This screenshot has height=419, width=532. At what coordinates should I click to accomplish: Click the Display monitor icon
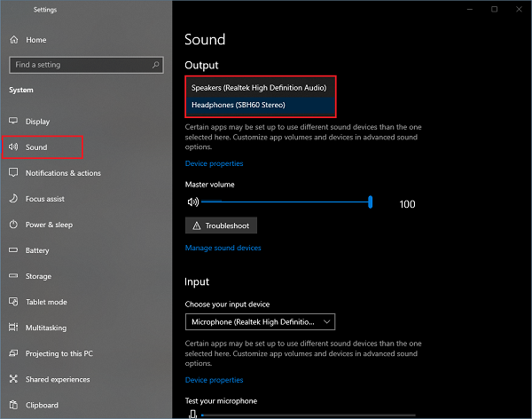coord(14,121)
